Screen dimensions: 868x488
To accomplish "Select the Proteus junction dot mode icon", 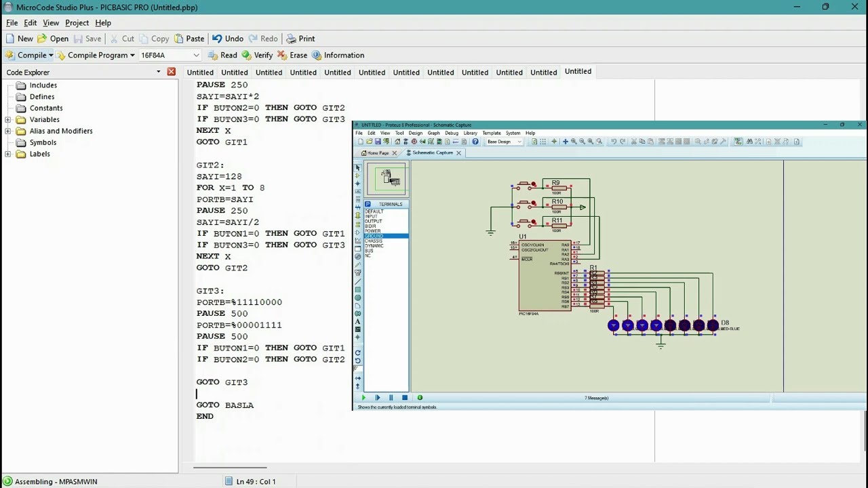I will coord(358,184).
